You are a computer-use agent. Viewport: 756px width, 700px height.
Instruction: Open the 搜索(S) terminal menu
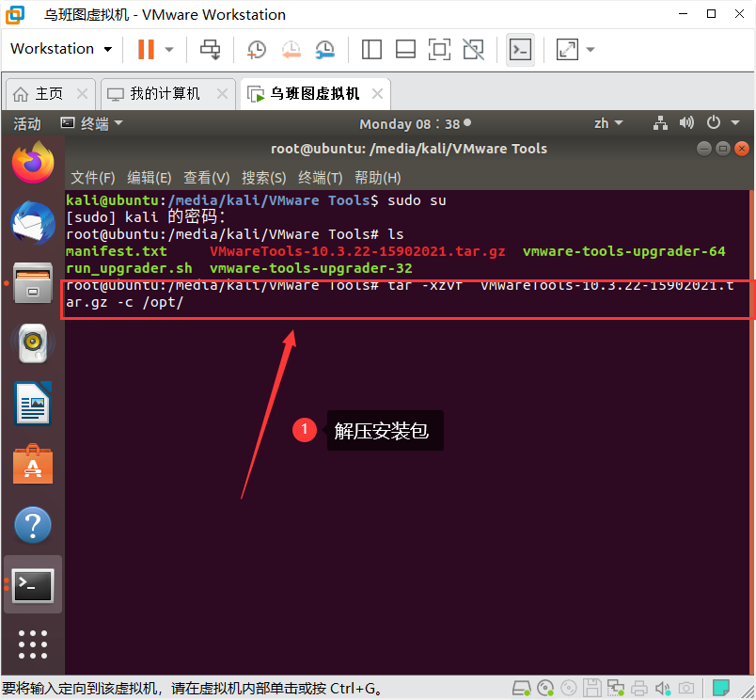tap(263, 178)
